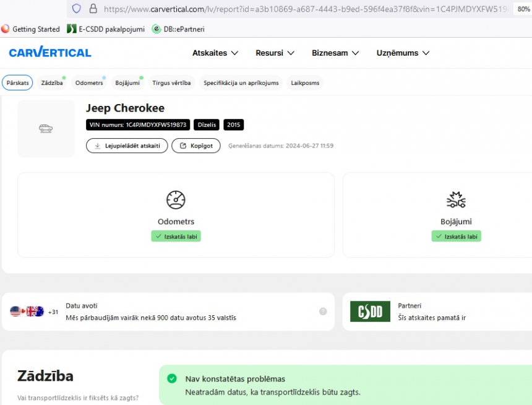Click the carVertical report URL field
The width and height of the screenshot is (532, 405).
point(306,9)
